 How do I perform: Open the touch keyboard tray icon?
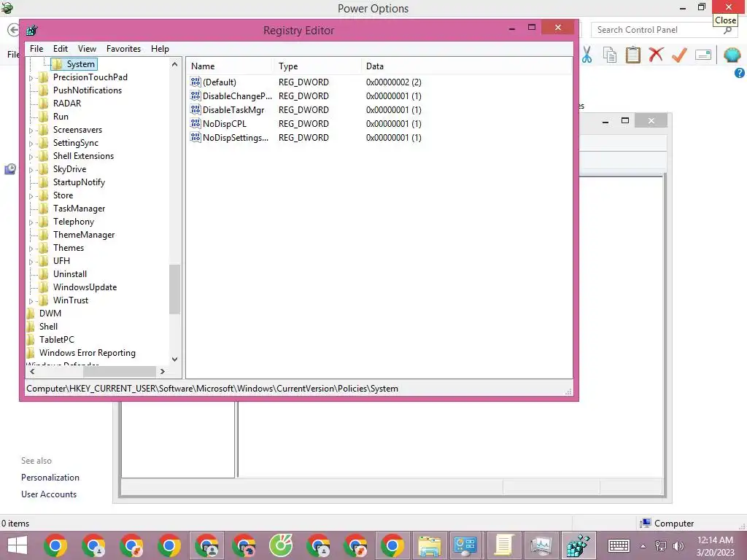pyautogui.click(x=619, y=545)
